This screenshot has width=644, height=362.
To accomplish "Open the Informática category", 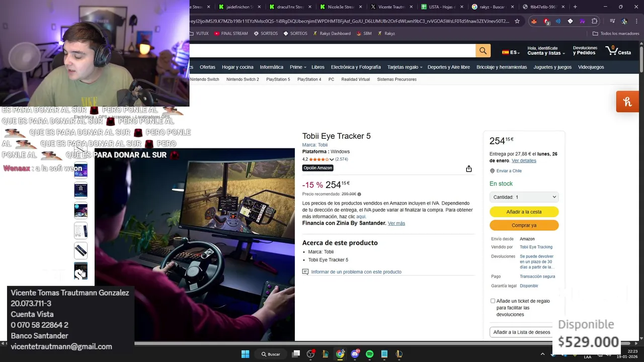I will (271, 67).
